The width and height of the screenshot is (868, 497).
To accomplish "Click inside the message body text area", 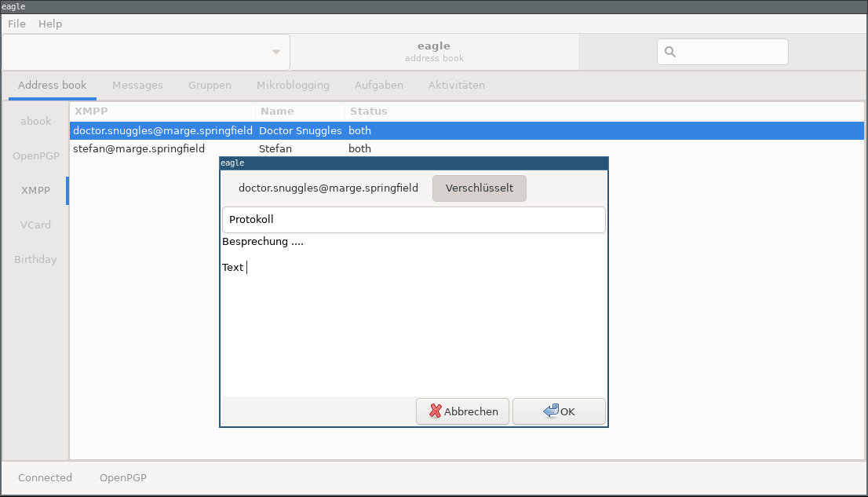I will click(x=414, y=330).
